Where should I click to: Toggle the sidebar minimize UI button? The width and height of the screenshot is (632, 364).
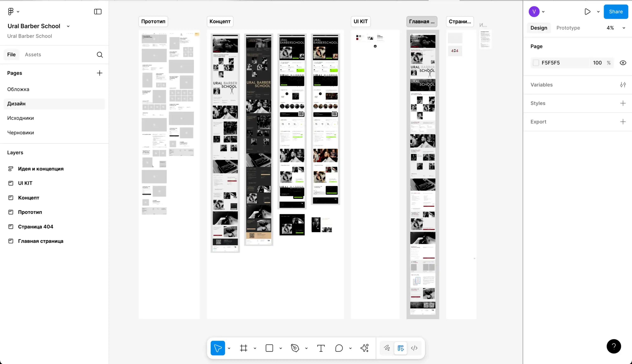coord(98,12)
